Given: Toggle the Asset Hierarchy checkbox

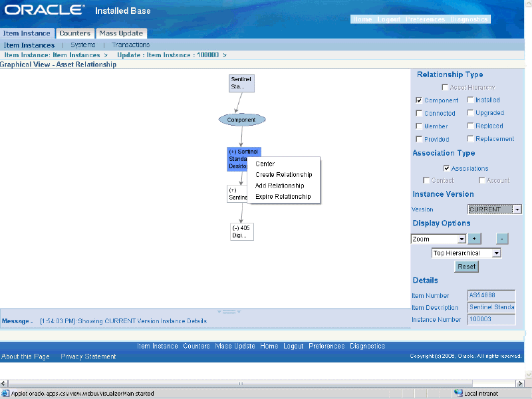Looking at the screenshot, I should (445, 87).
